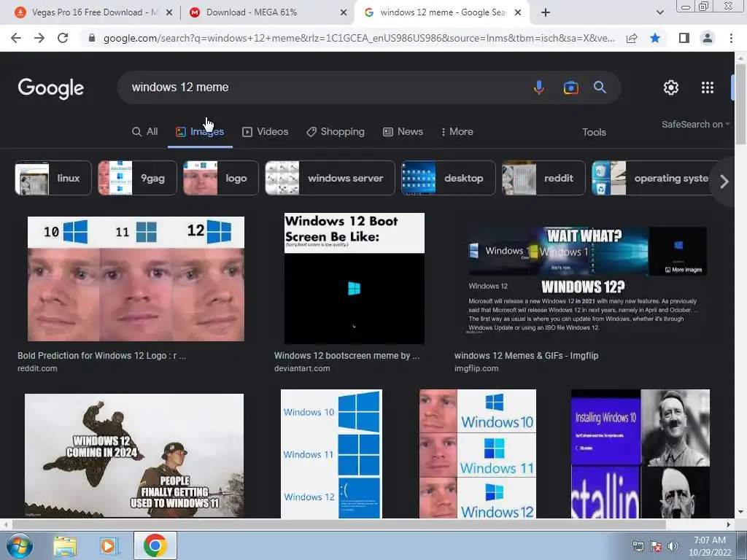Open Windows Explorer from the taskbar
The image size is (747, 560).
click(x=65, y=546)
